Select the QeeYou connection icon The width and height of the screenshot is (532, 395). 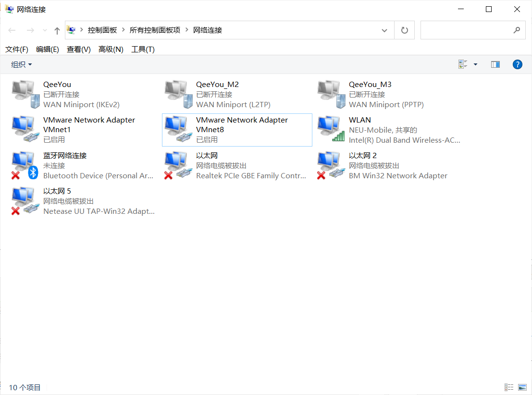[x=26, y=94]
